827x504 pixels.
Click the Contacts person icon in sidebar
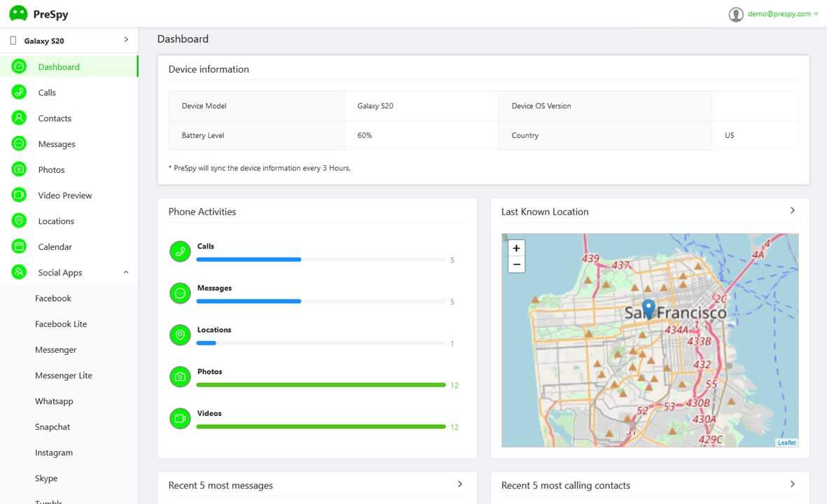(19, 118)
